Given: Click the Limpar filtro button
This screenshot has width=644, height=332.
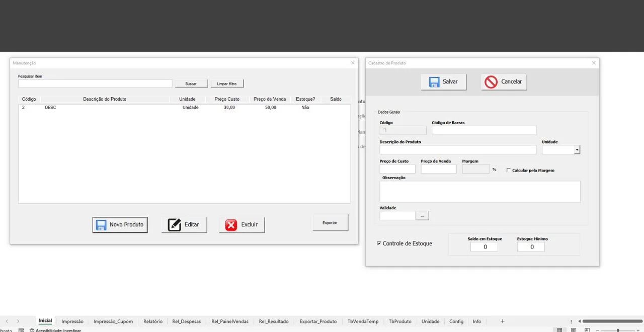Looking at the screenshot, I should pyautogui.click(x=227, y=84).
